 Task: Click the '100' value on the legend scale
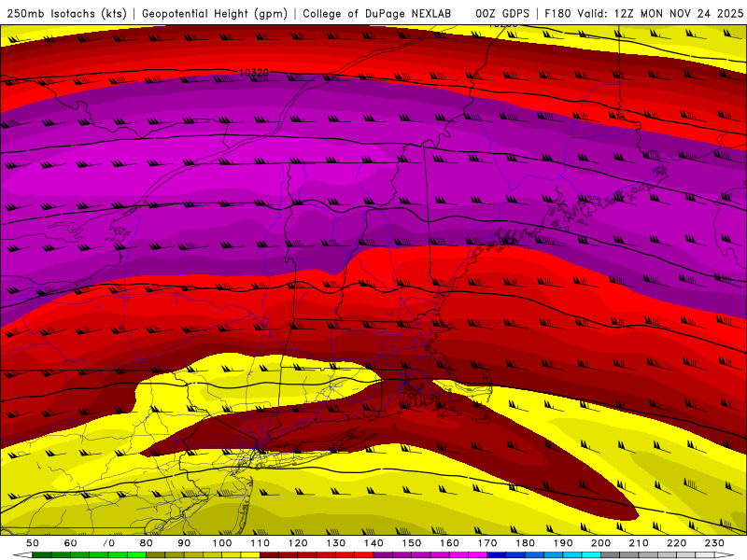[x=222, y=543]
